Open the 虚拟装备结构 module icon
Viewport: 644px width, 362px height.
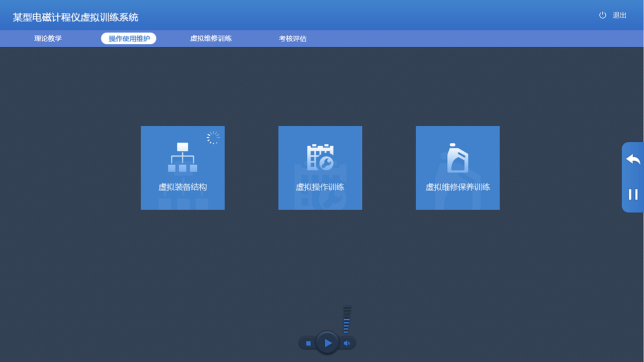coord(183,168)
